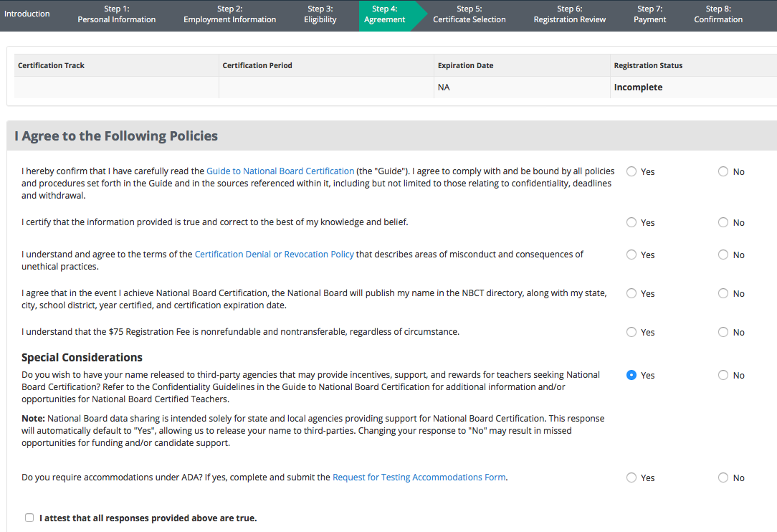Switch to Step 2: Employment Information
777x532 pixels.
pyautogui.click(x=229, y=14)
